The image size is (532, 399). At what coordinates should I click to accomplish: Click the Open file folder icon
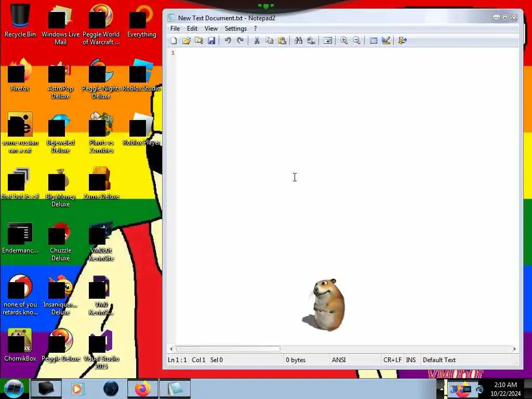[187, 41]
